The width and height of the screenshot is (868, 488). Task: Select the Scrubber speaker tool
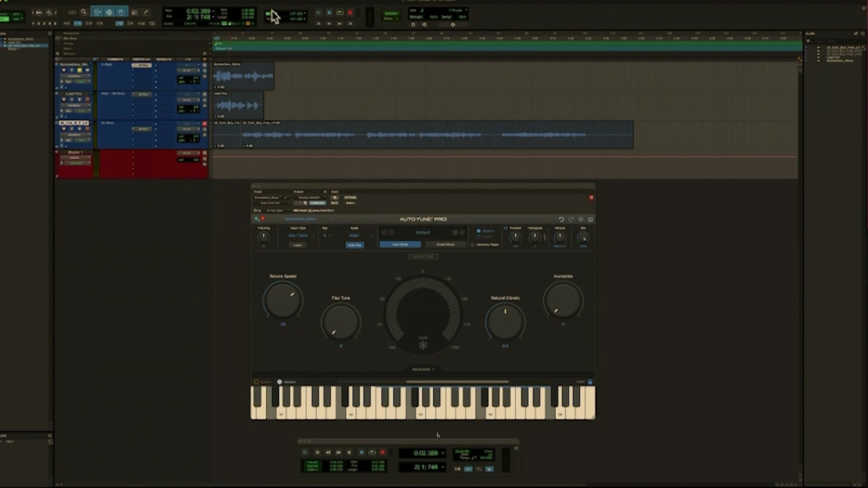(134, 12)
